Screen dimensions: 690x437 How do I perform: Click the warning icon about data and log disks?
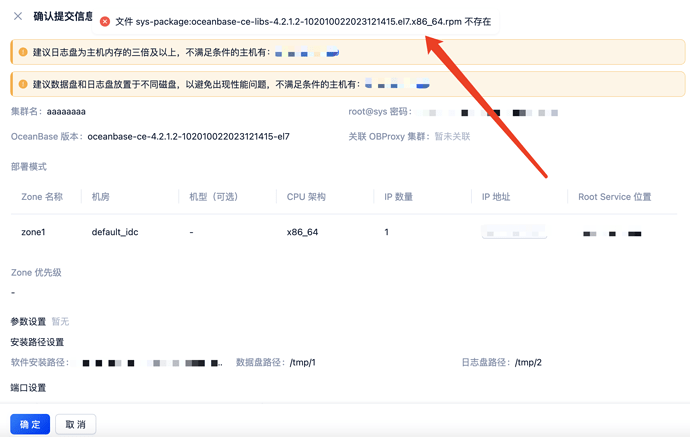[x=23, y=84]
